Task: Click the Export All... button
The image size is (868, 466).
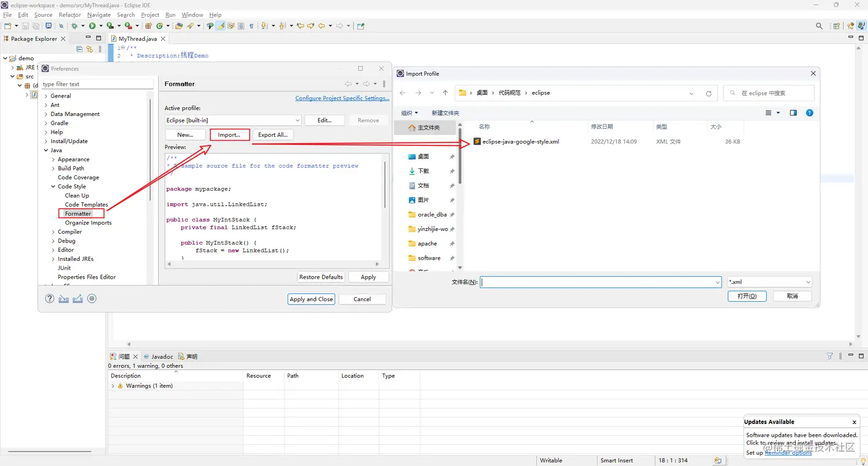Action: [x=273, y=134]
